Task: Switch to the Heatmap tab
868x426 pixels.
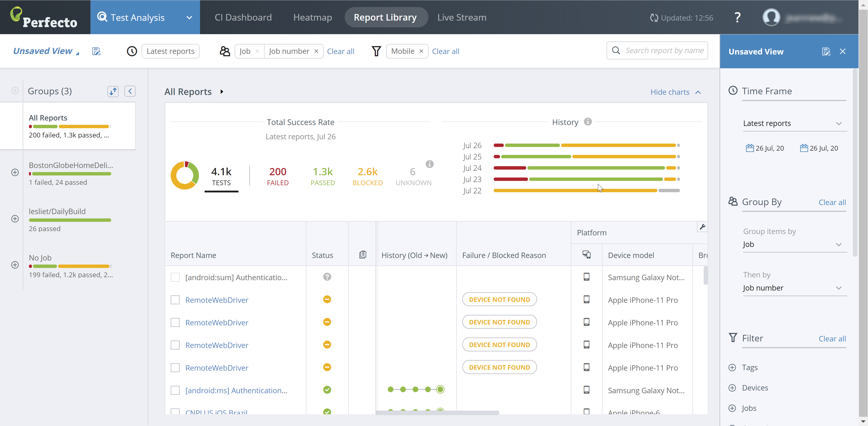Action: (x=312, y=18)
